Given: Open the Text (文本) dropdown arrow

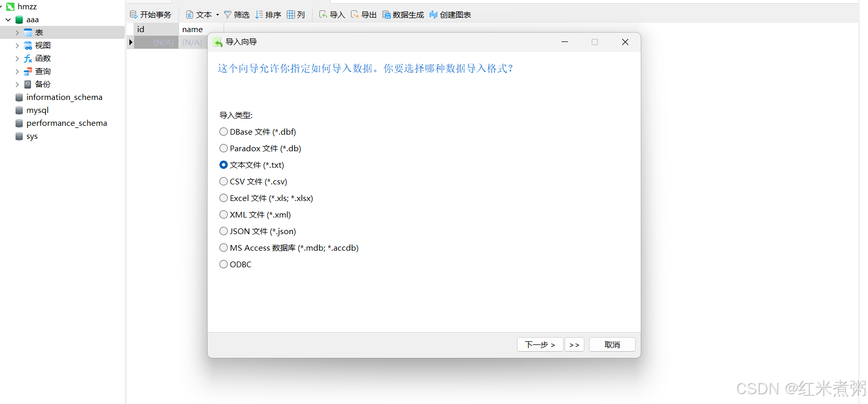Looking at the screenshot, I should (x=217, y=15).
